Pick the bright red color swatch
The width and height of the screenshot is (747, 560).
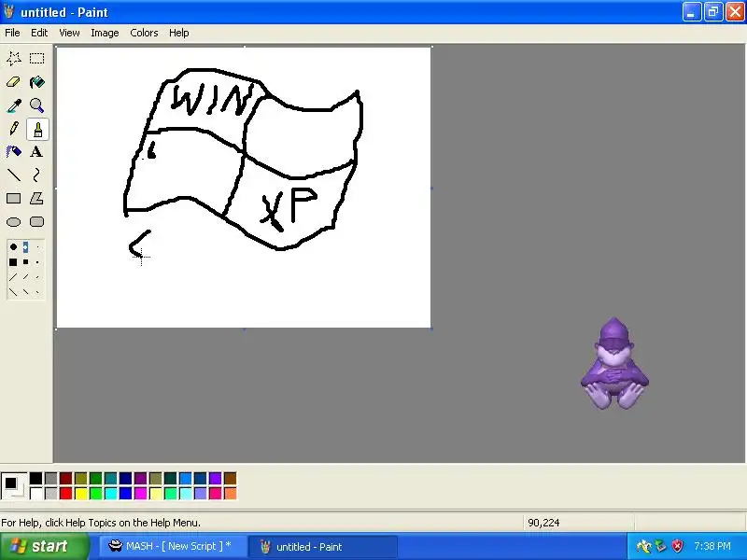click(65, 493)
